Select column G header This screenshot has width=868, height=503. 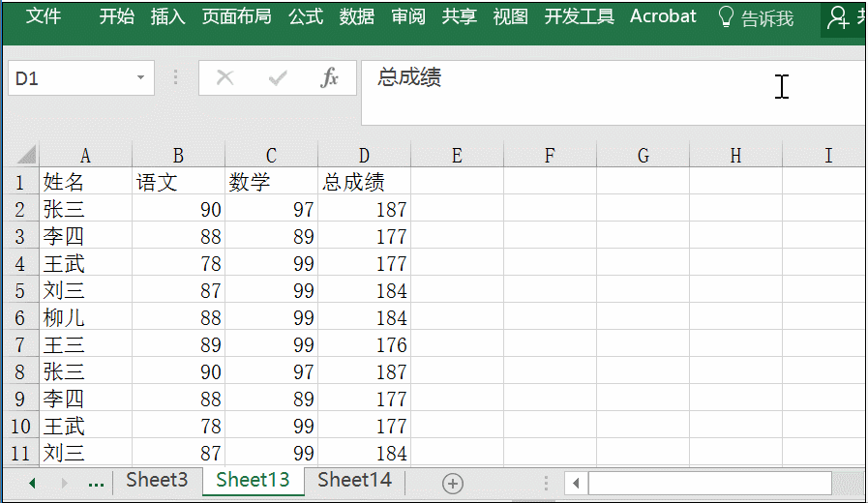click(x=644, y=156)
